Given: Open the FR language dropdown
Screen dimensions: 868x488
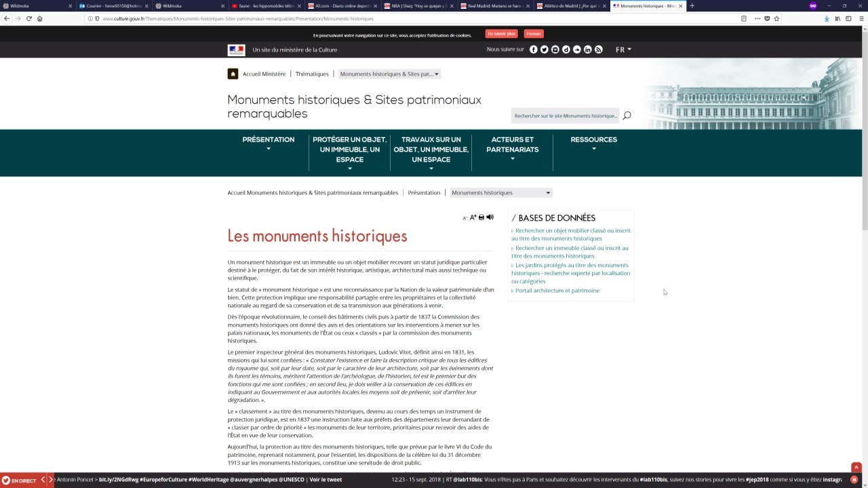Looking at the screenshot, I should tap(623, 49).
